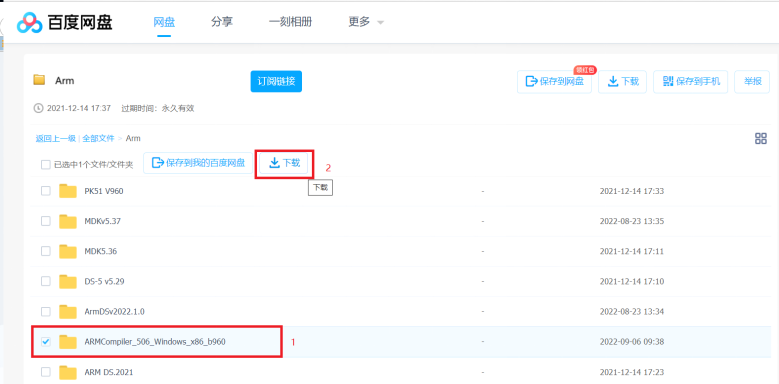The image size is (779, 384).
Task: Check the PK51 V960 checkbox
Action: [x=45, y=191]
